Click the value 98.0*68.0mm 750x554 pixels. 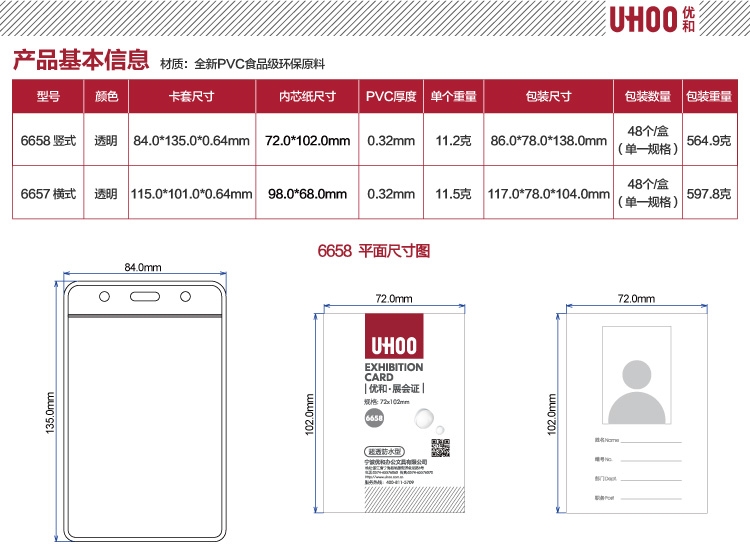click(308, 194)
